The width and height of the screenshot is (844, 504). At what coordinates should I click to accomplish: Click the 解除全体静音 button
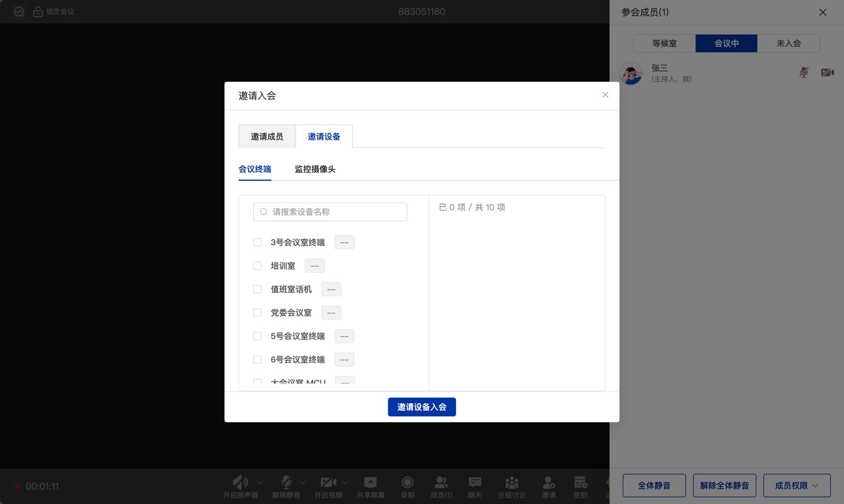point(724,486)
